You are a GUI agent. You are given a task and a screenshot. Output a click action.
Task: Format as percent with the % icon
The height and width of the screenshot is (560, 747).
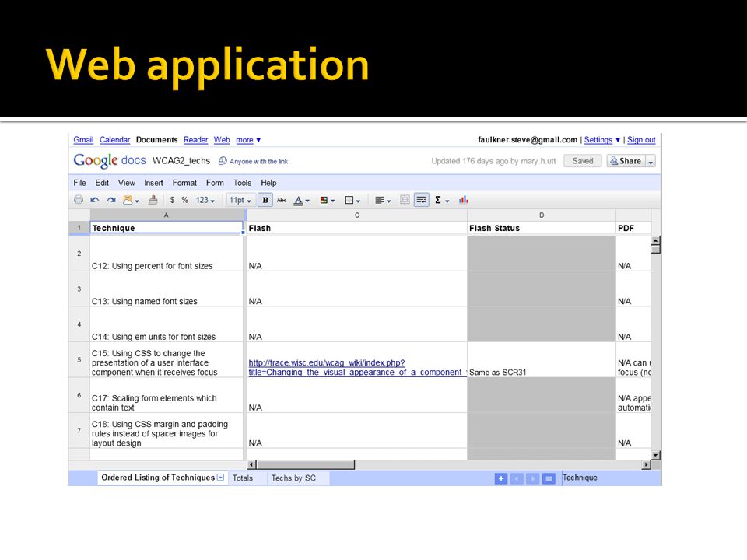185,200
